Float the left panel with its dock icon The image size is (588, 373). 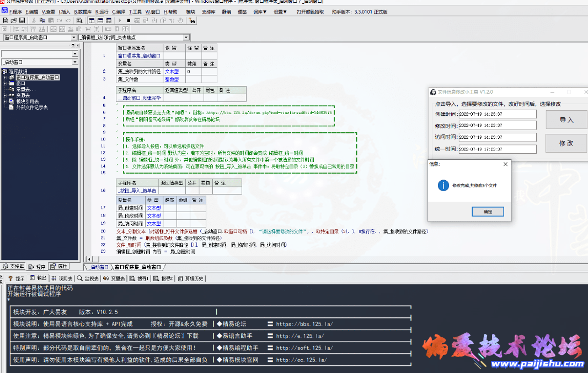pyautogui.click(x=73, y=45)
